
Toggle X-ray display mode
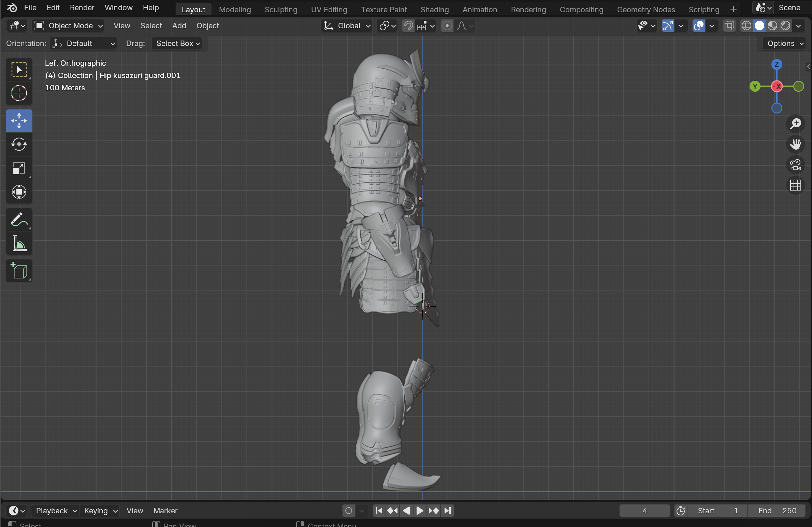click(x=729, y=26)
